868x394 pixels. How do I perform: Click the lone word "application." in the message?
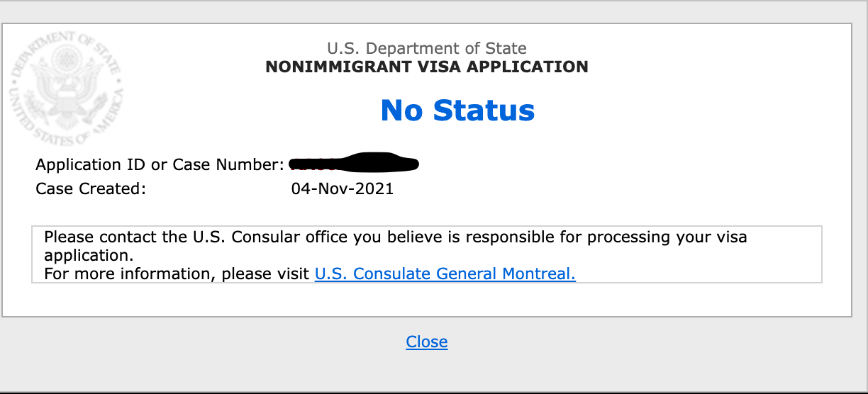pyautogui.click(x=89, y=255)
